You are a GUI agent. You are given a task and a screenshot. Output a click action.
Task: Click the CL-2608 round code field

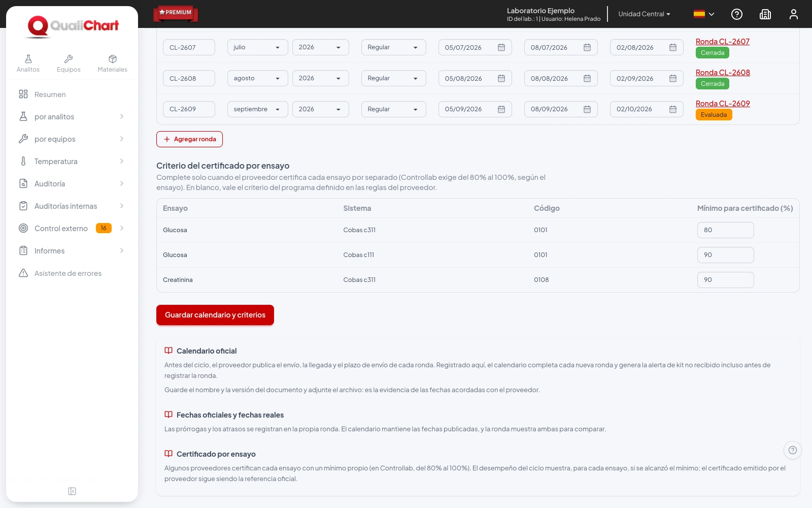tap(189, 78)
